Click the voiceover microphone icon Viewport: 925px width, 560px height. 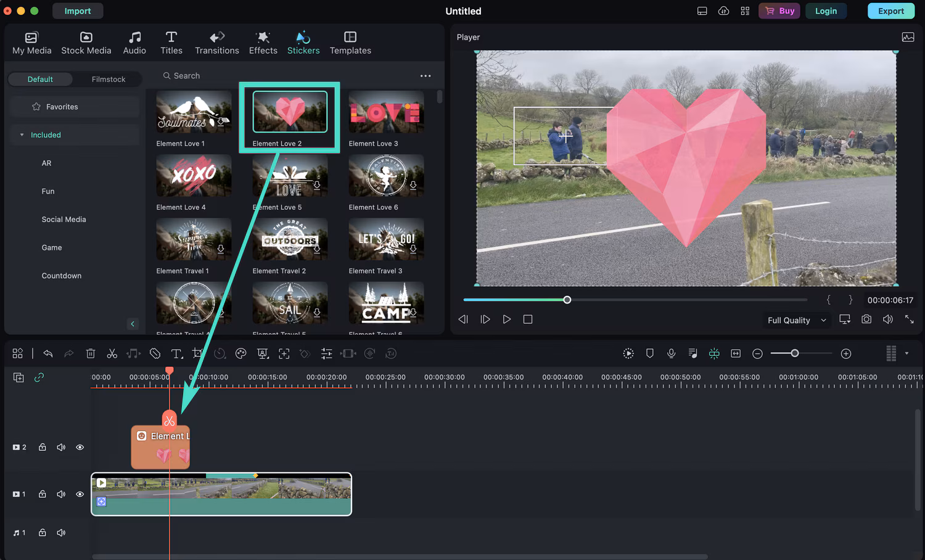coord(671,353)
